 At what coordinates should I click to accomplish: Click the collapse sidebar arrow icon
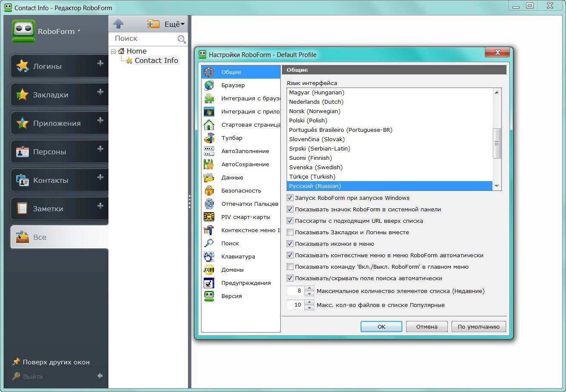[100, 376]
